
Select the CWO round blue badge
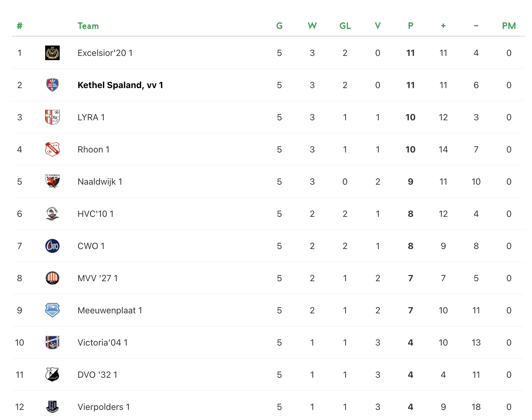(52, 246)
